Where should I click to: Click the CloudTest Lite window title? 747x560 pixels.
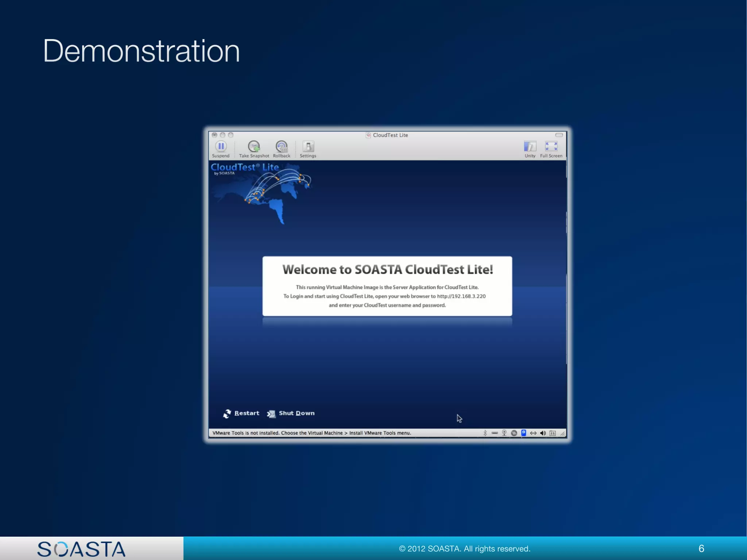(390, 135)
